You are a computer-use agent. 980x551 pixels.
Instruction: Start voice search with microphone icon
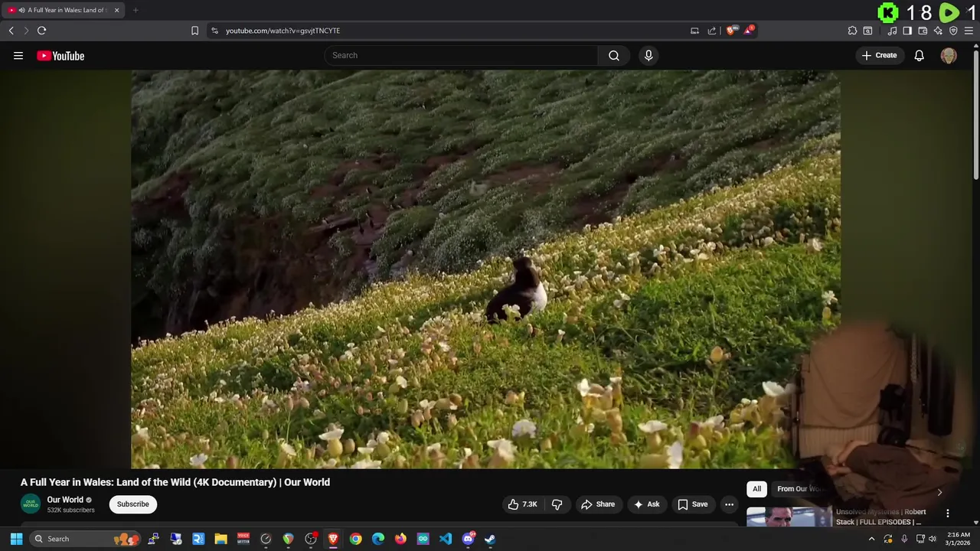[x=648, y=55]
